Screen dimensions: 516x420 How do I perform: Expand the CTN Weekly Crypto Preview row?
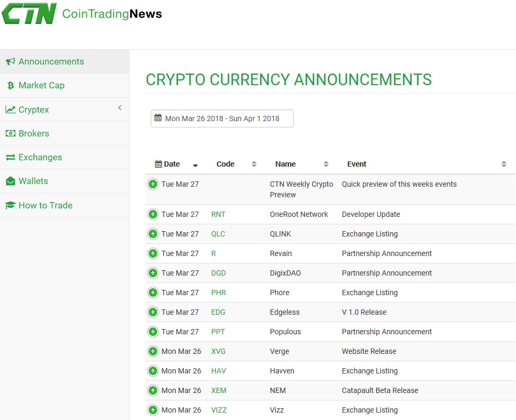(x=153, y=184)
